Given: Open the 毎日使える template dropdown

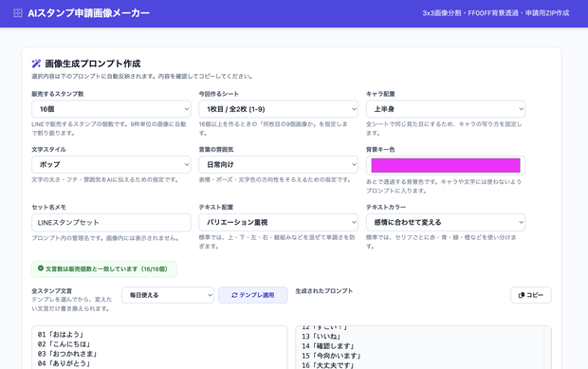Looking at the screenshot, I should pyautogui.click(x=168, y=295).
